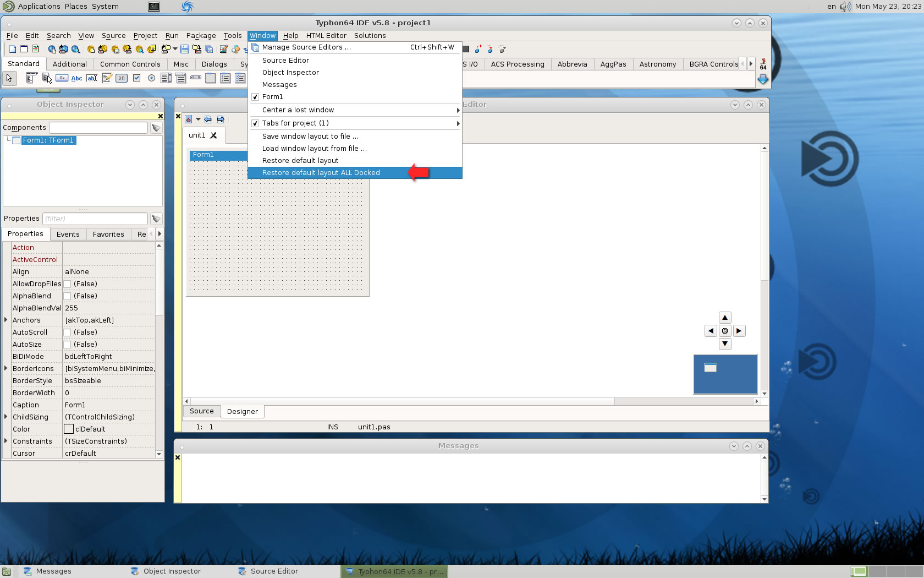Select the TCheckBox component icon
This screenshot has height=578, width=924.
[x=136, y=78]
